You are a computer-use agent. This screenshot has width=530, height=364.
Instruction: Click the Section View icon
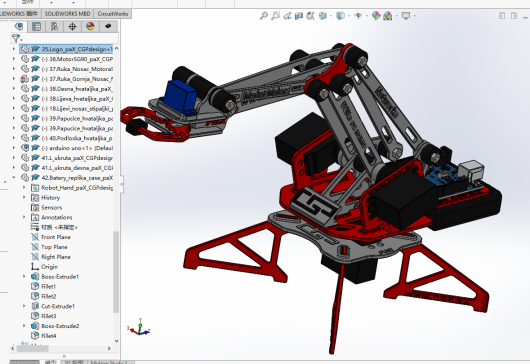coord(299,16)
